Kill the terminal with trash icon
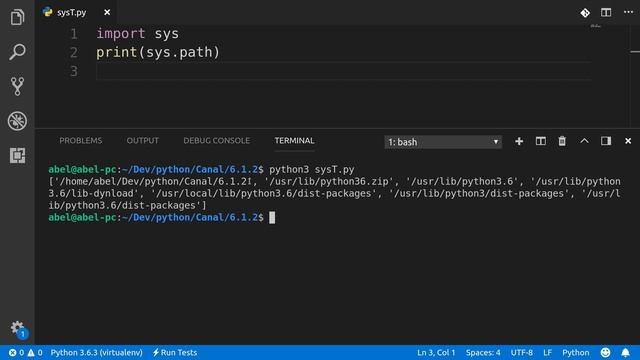 tap(562, 141)
